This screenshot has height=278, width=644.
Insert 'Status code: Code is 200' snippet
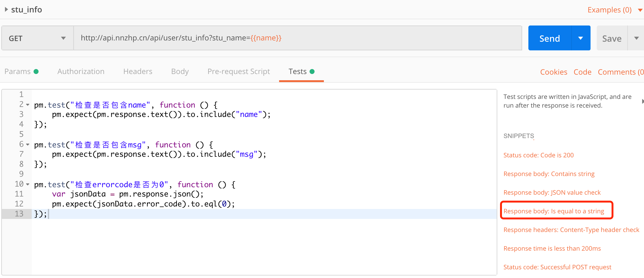tap(538, 155)
